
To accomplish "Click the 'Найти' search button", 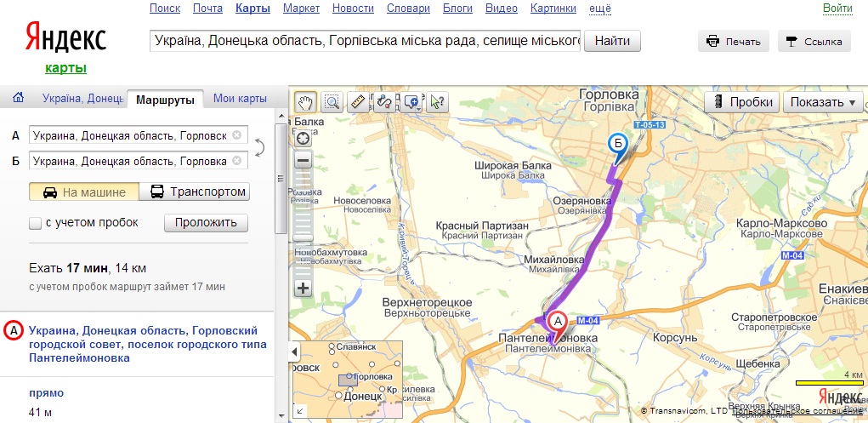I will (612, 41).
